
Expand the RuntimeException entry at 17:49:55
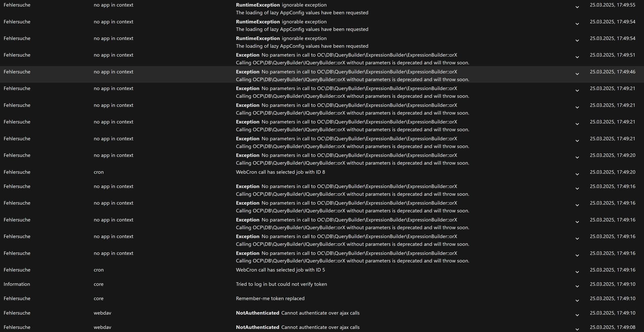pos(577,7)
